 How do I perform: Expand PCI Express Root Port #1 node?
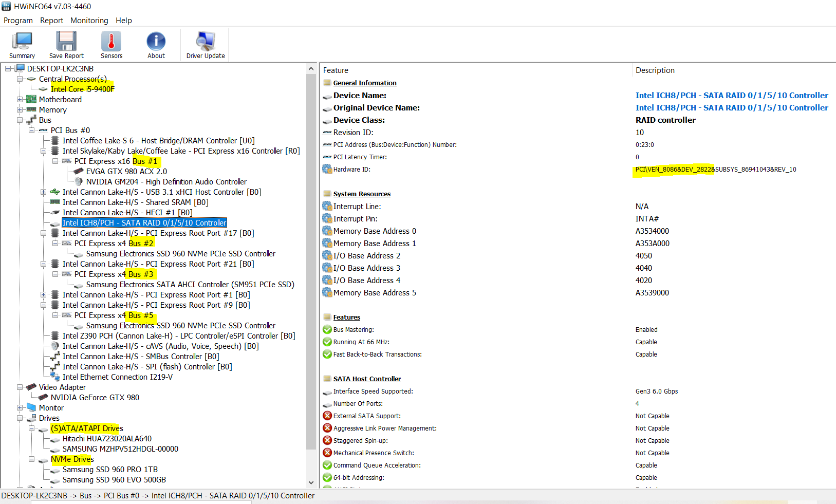43,294
